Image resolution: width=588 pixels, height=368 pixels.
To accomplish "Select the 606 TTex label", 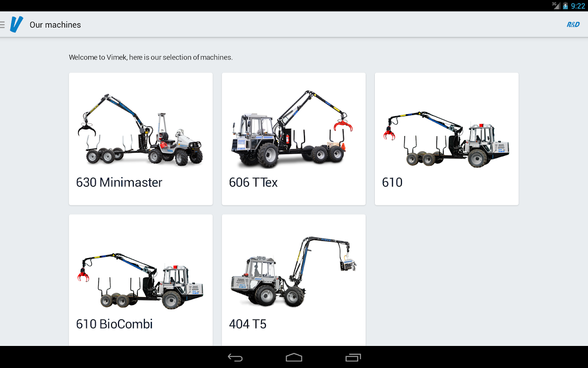I will [x=253, y=183].
